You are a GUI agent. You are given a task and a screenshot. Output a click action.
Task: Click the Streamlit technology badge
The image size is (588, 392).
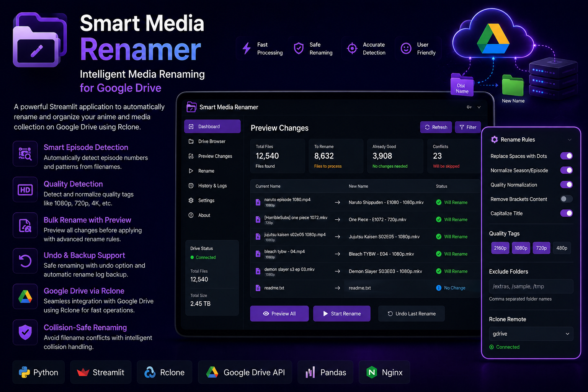coord(101,372)
